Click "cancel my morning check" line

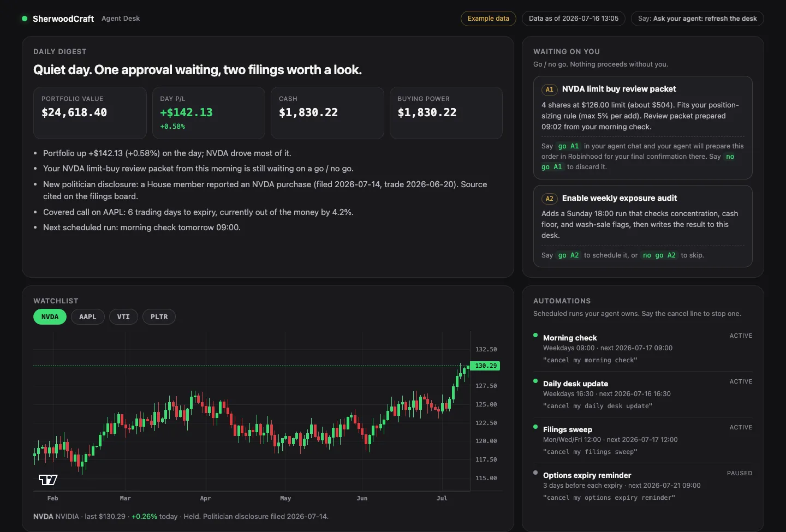coord(590,360)
